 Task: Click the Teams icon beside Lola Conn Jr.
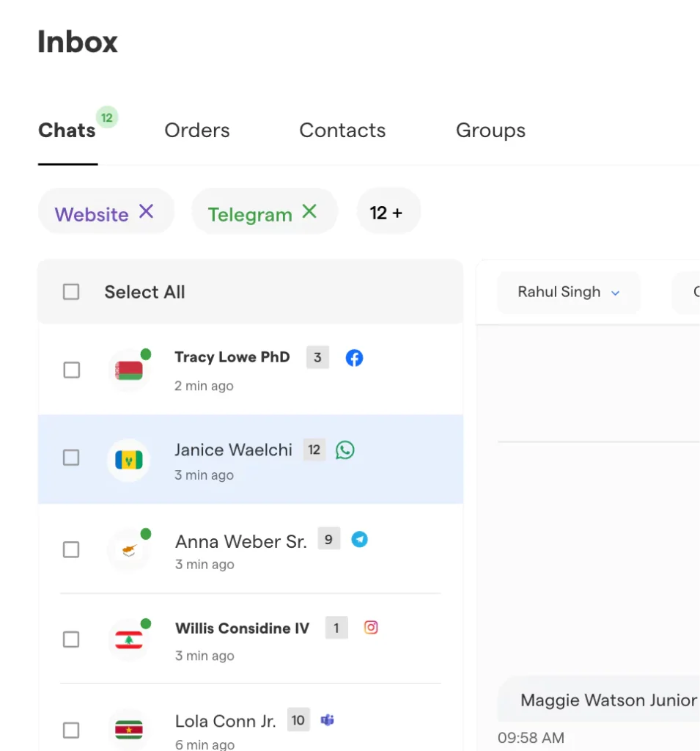(328, 720)
